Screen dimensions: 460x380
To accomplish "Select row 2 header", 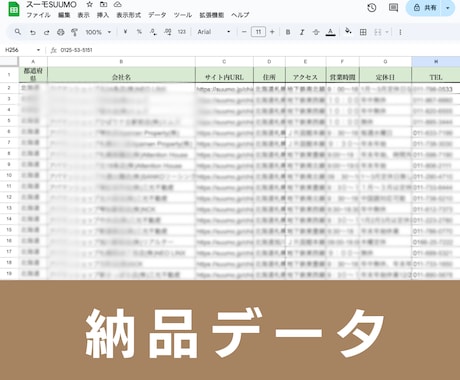I will coord(9,88).
